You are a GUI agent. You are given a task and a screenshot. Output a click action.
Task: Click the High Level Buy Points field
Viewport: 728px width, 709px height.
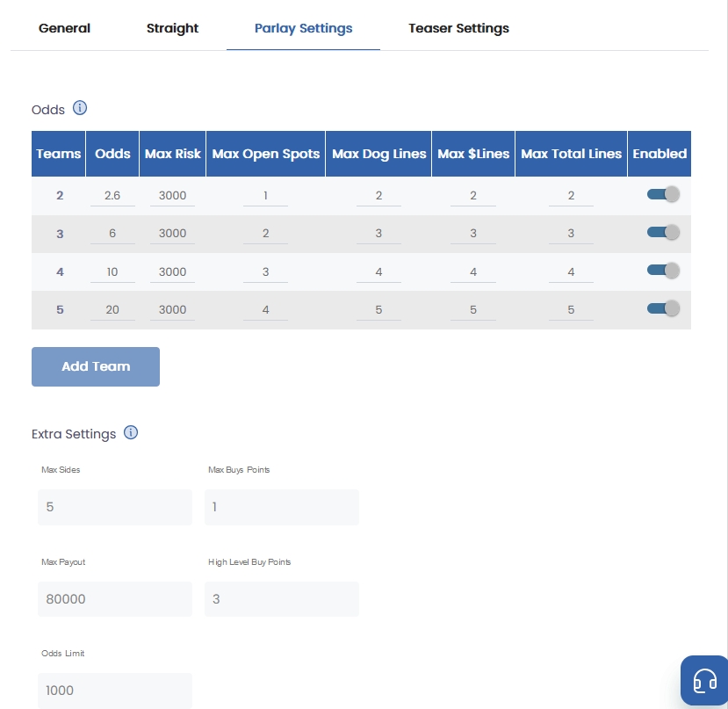pos(281,599)
